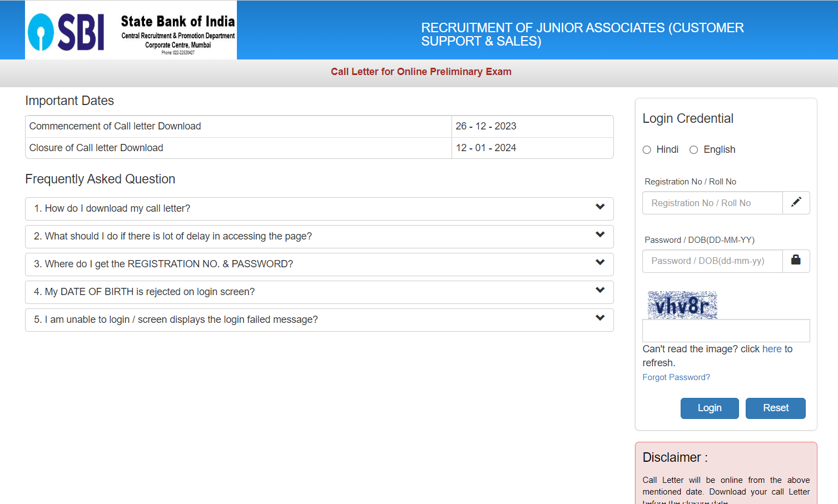Click the captcha image showing vhv8r
Image resolution: width=838 pixels, height=504 pixels.
(682, 305)
